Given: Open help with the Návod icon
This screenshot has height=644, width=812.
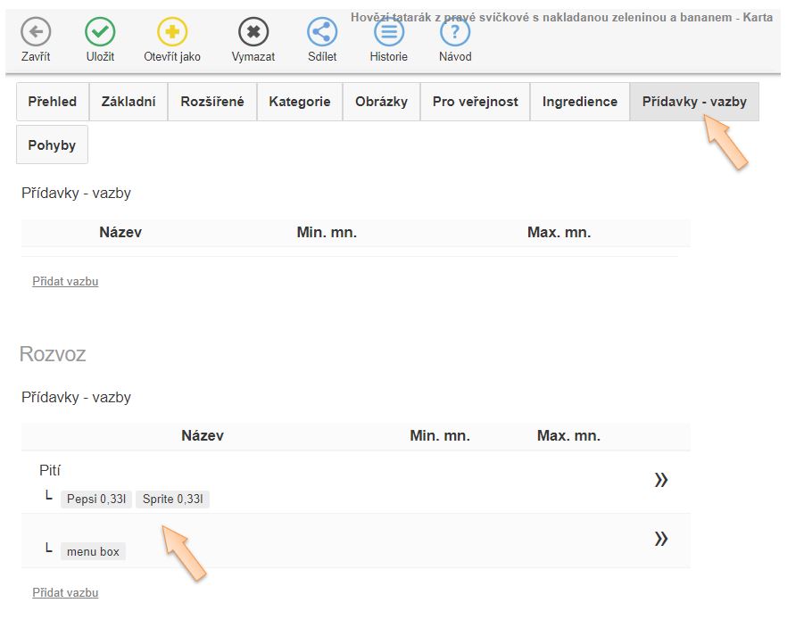Looking at the screenshot, I should coord(455,33).
